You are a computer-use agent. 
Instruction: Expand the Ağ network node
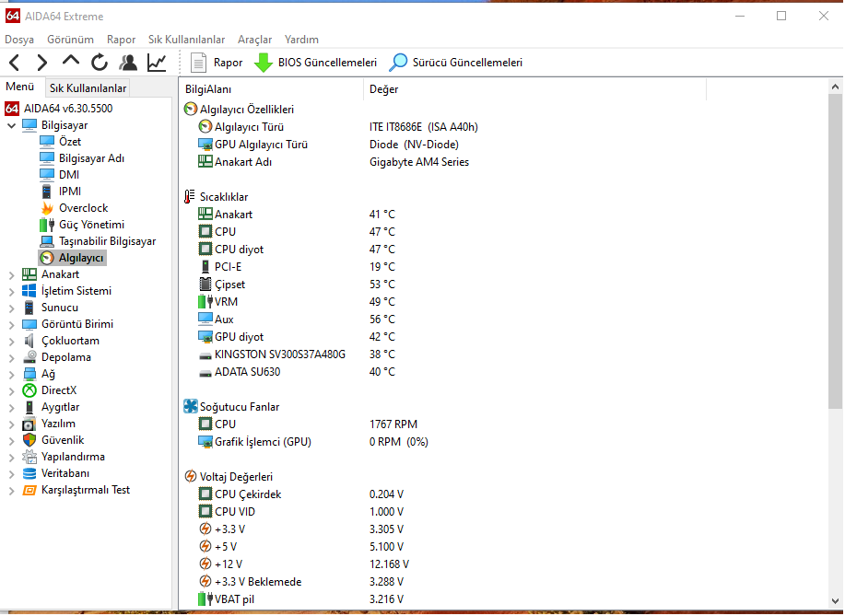click(11, 374)
